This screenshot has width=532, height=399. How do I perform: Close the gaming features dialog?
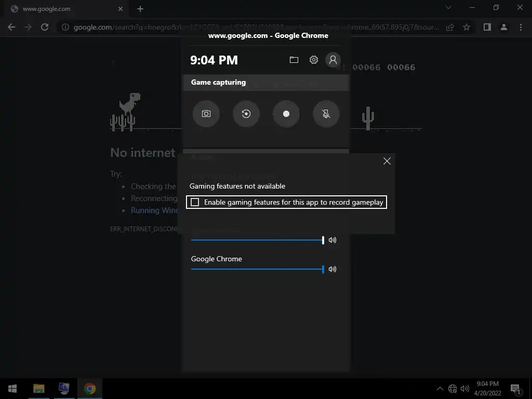(x=387, y=161)
